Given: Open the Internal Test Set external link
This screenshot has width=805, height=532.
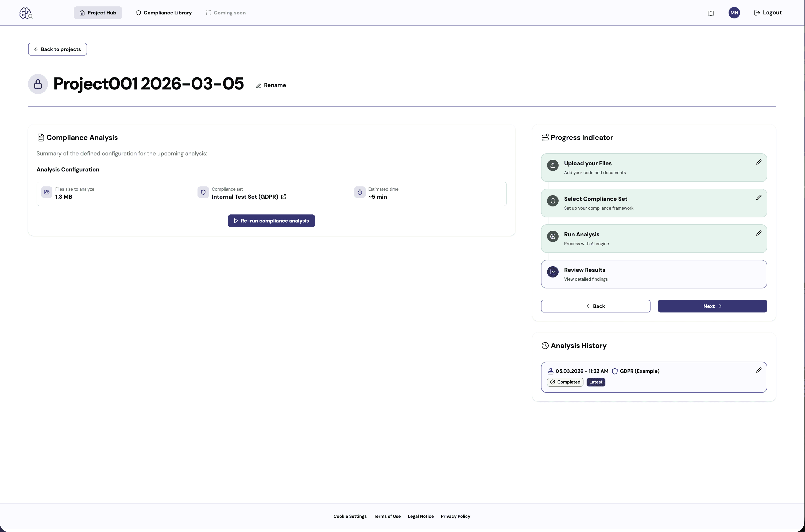Looking at the screenshot, I should [284, 197].
